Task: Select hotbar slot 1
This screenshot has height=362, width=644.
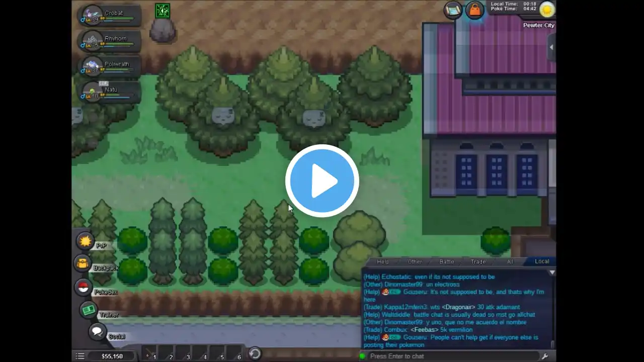Action: [149, 353]
